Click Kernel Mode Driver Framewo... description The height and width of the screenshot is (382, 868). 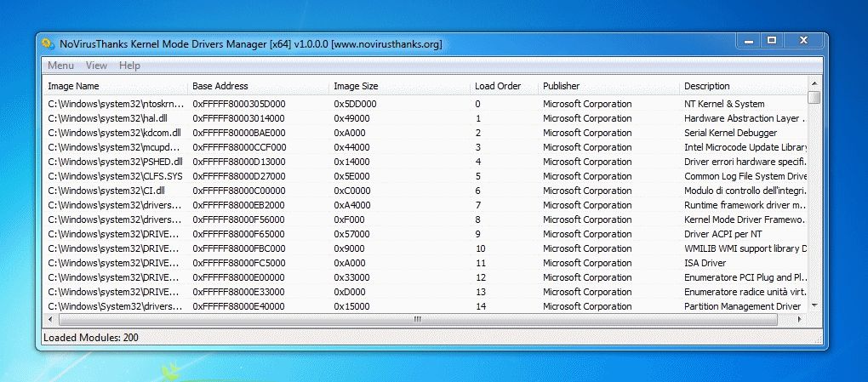pos(745,220)
